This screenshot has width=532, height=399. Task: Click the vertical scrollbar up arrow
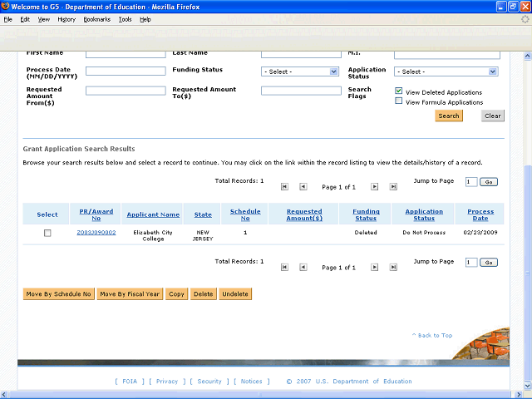pos(528,56)
